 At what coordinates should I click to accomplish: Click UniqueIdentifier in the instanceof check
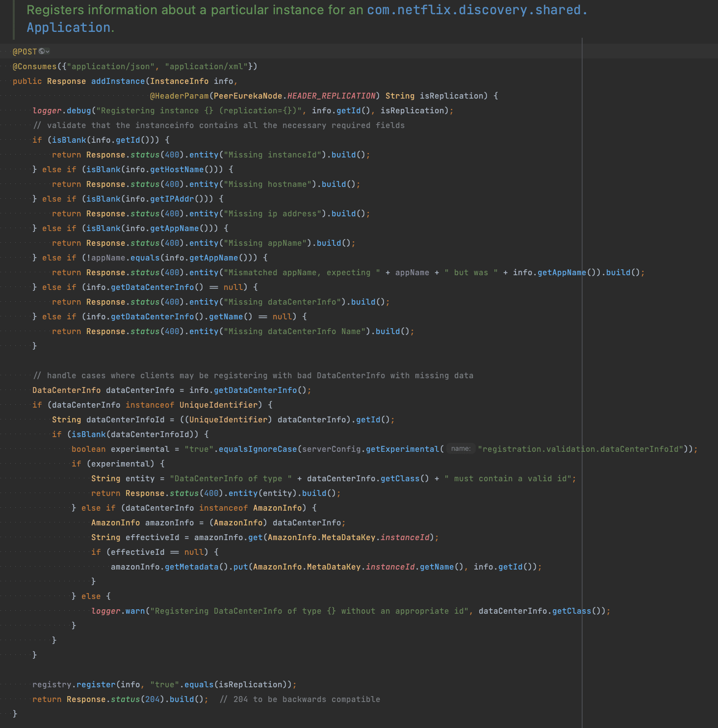(x=219, y=405)
